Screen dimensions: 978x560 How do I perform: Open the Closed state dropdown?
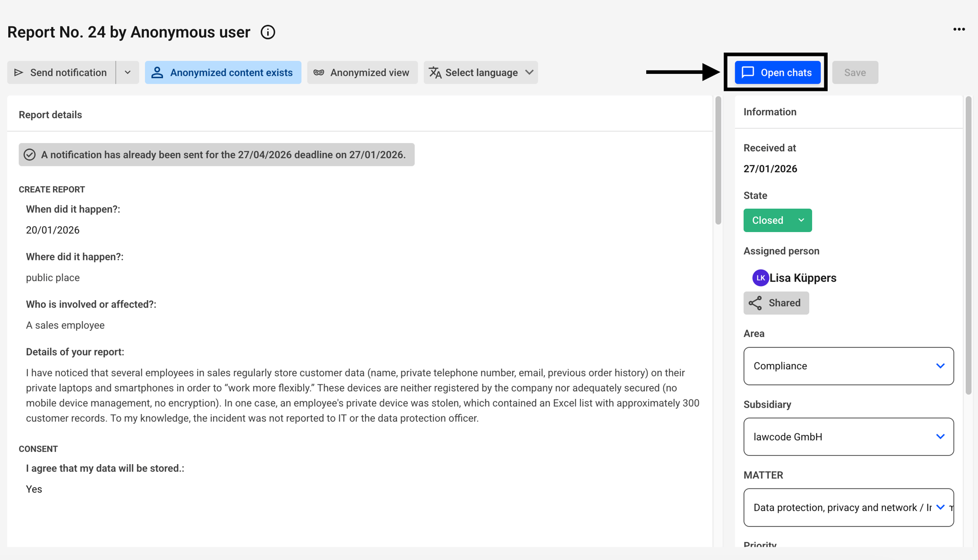778,220
